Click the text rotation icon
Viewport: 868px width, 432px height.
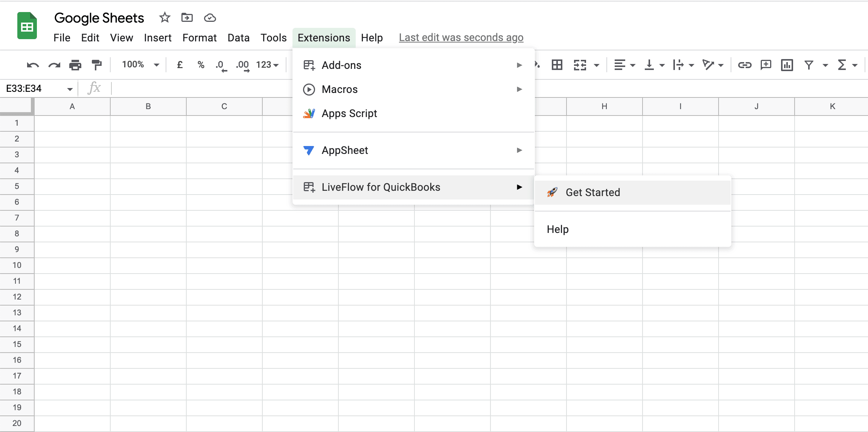click(x=708, y=65)
